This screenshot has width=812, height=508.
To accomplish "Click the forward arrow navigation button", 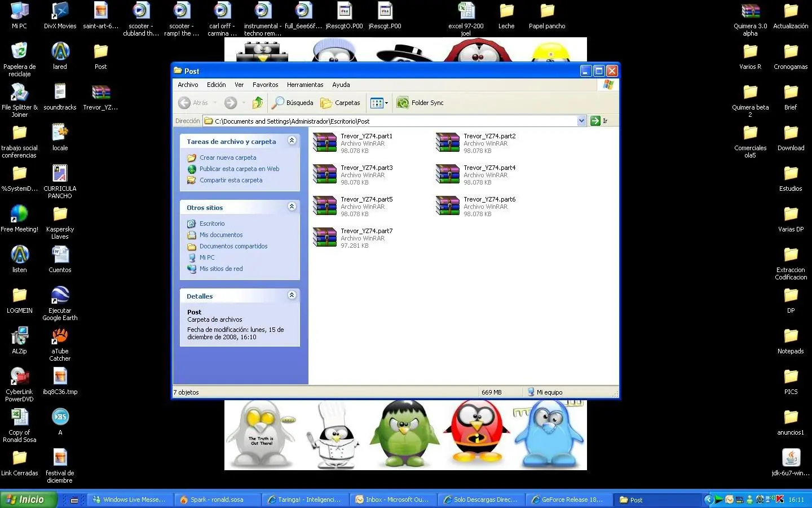I will coord(230,103).
